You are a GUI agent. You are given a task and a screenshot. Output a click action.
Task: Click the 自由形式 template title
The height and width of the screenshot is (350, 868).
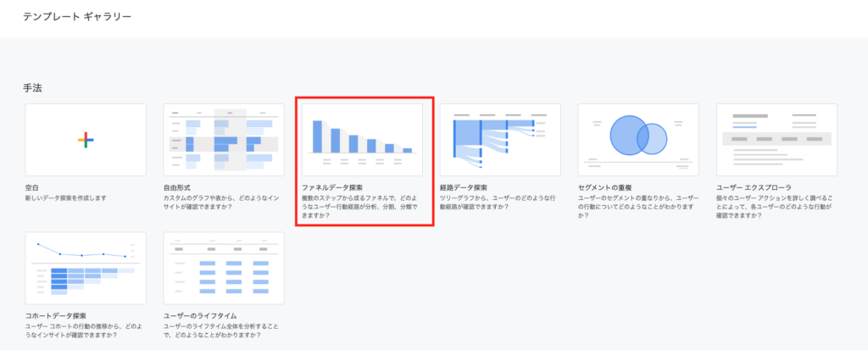[x=177, y=188]
